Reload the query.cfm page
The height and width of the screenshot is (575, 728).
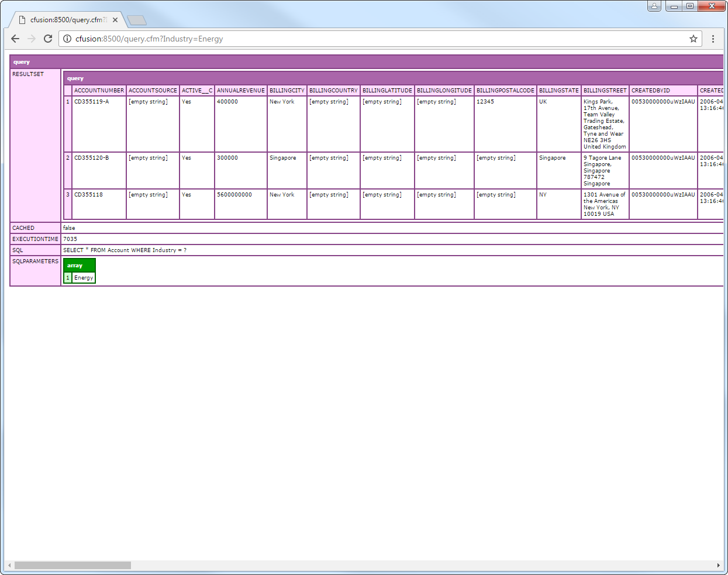(x=48, y=39)
